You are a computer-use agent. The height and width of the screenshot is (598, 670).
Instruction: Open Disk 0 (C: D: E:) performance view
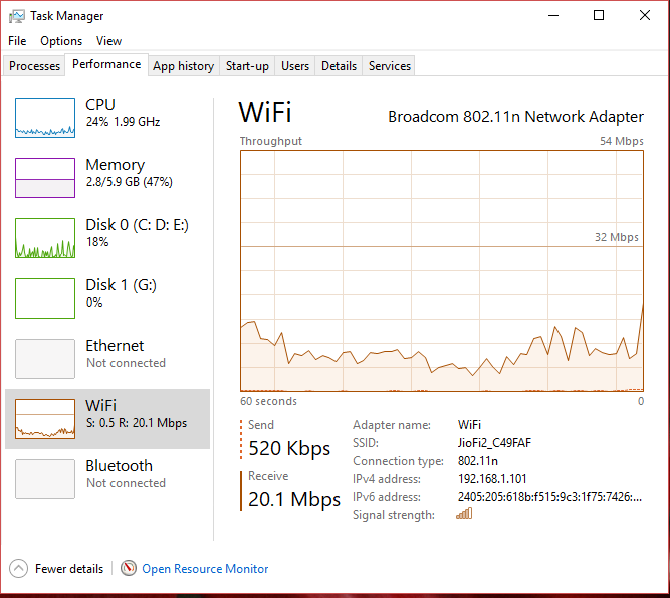[x=107, y=238]
